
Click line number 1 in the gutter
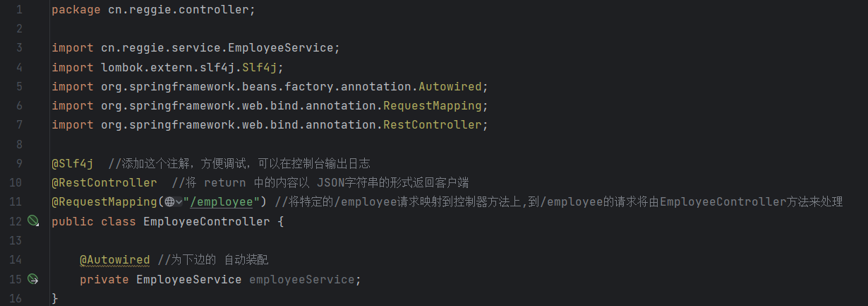(19, 10)
